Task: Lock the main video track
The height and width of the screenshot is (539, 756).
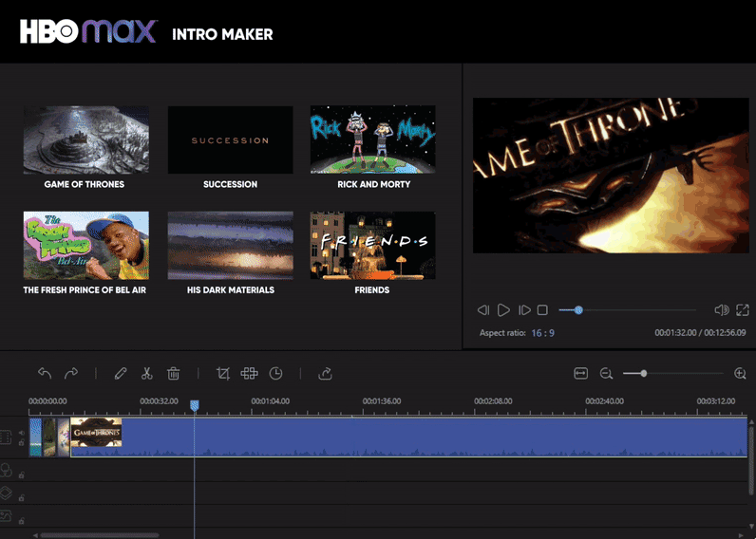Action: click(21, 442)
